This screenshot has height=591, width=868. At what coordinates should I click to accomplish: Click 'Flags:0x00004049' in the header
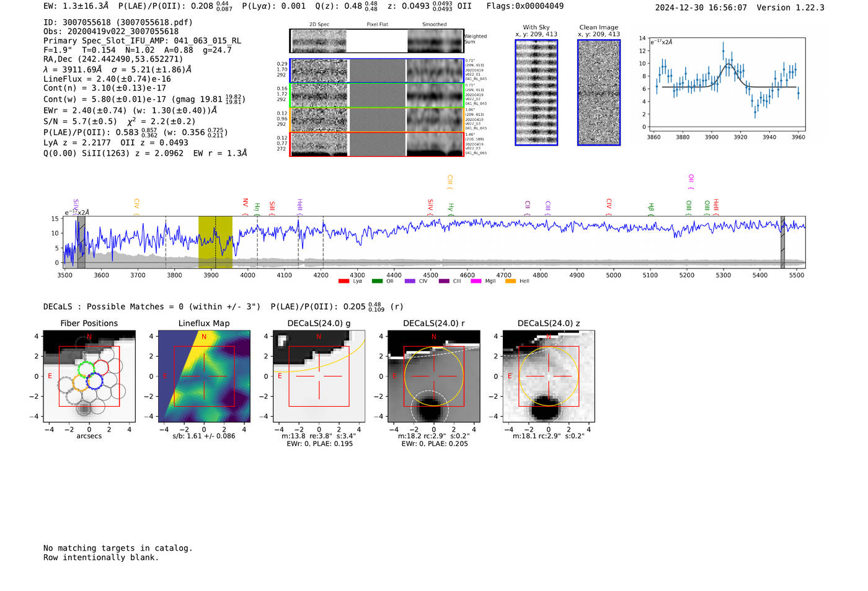pos(525,6)
